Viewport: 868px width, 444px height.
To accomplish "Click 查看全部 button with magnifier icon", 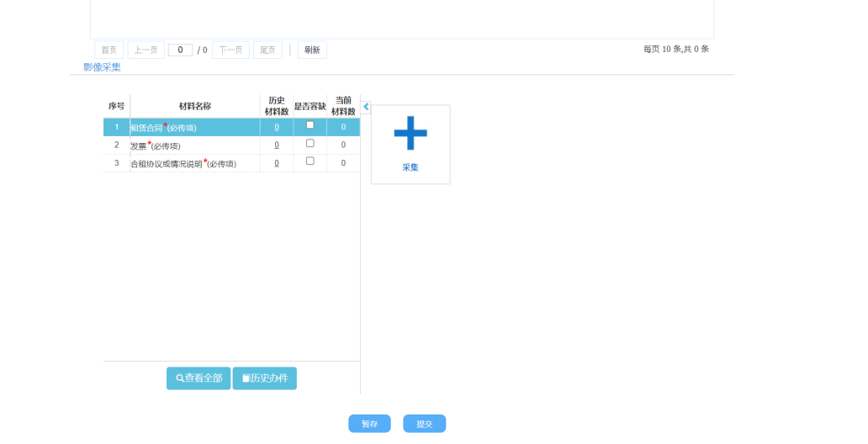I will tap(198, 378).
